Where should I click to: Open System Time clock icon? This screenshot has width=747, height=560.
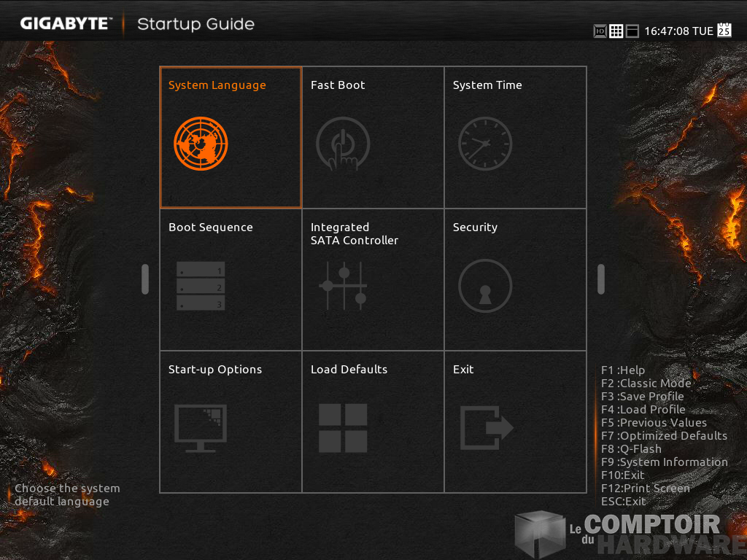[x=485, y=144]
